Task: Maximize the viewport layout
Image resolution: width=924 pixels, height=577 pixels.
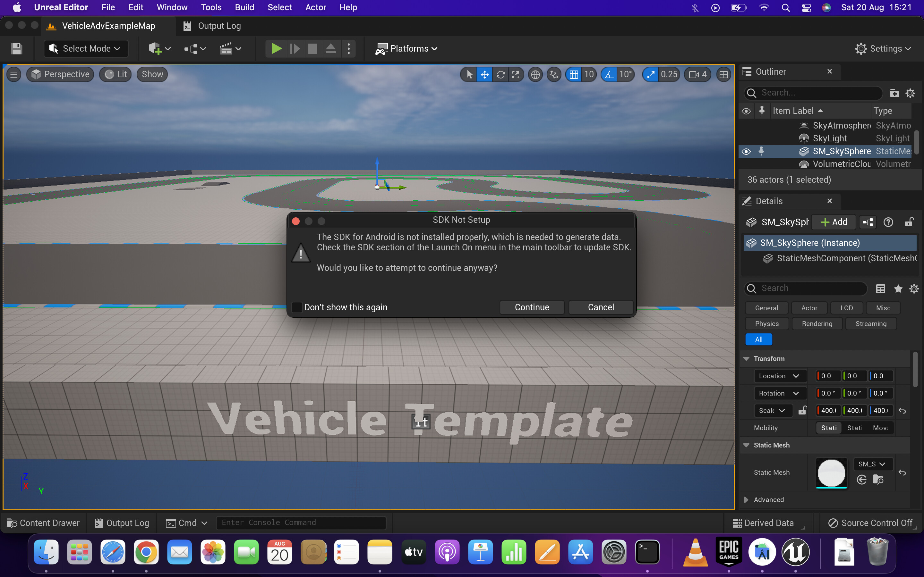Action: tap(723, 74)
